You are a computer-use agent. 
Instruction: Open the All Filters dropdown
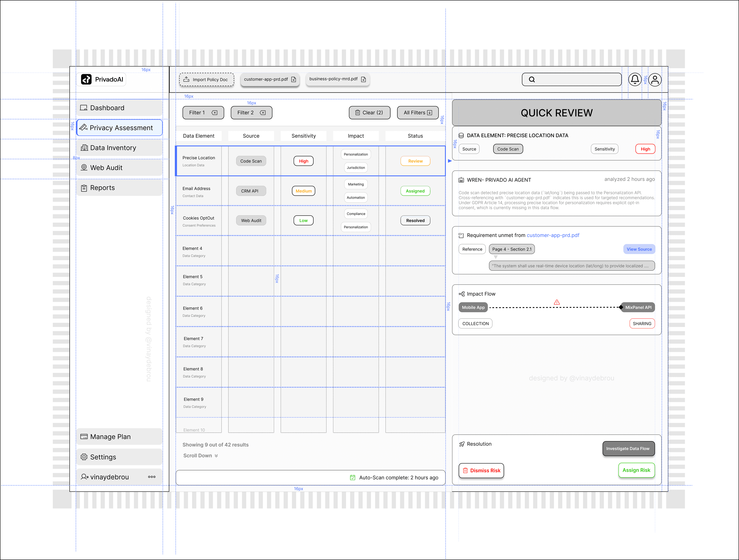click(418, 113)
